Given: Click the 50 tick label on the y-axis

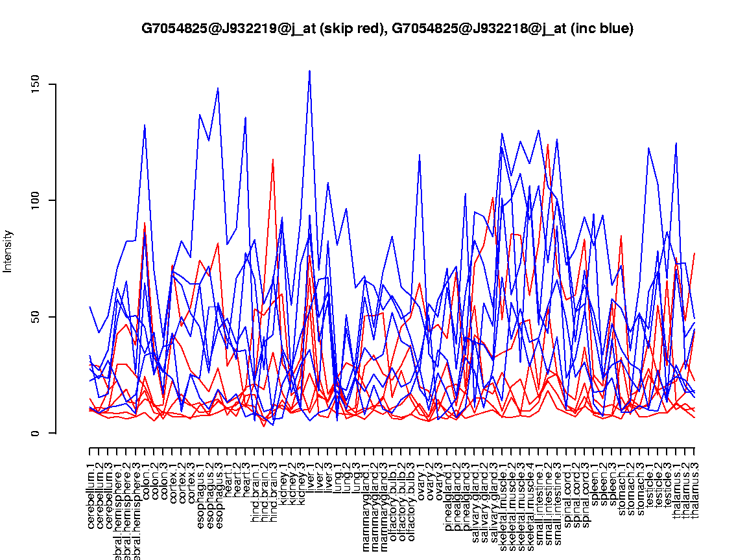Looking at the screenshot, I should click(x=38, y=317).
